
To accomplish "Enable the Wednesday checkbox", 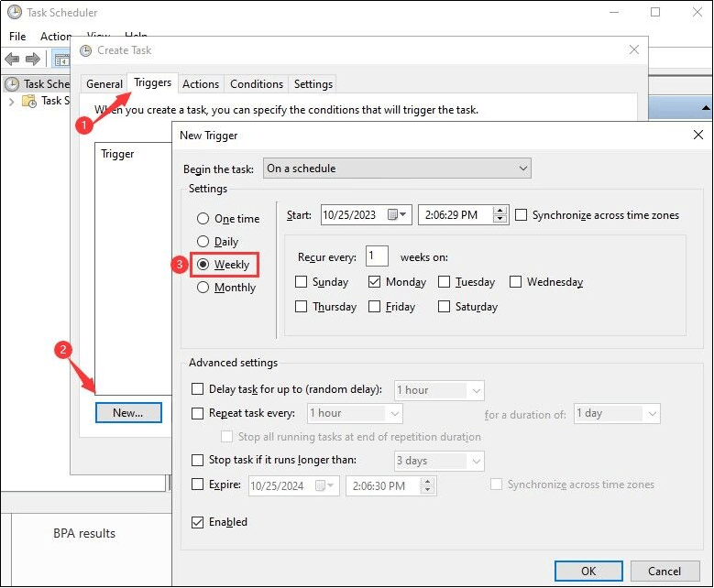I will pyautogui.click(x=515, y=282).
